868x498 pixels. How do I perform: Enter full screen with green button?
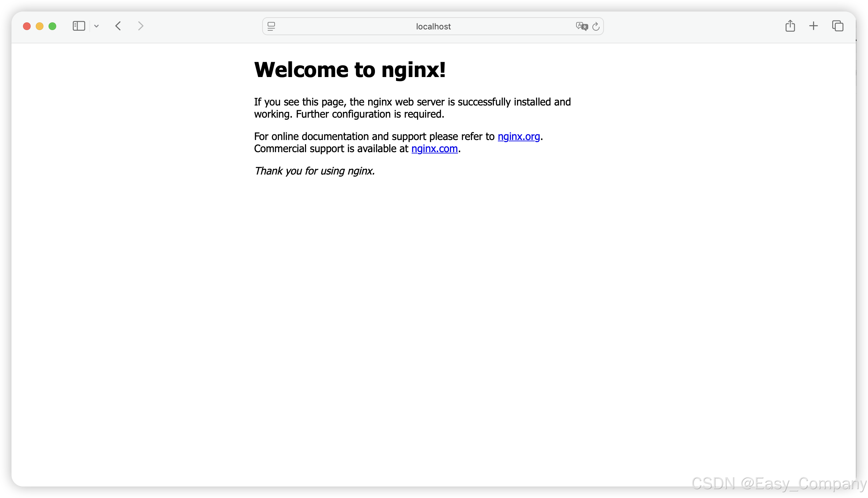pyautogui.click(x=52, y=26)
